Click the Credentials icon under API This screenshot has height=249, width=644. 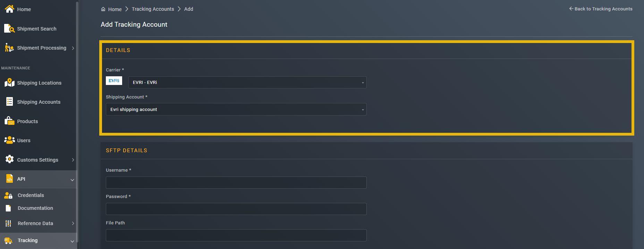pyautogui.click(x=9, y=195)
